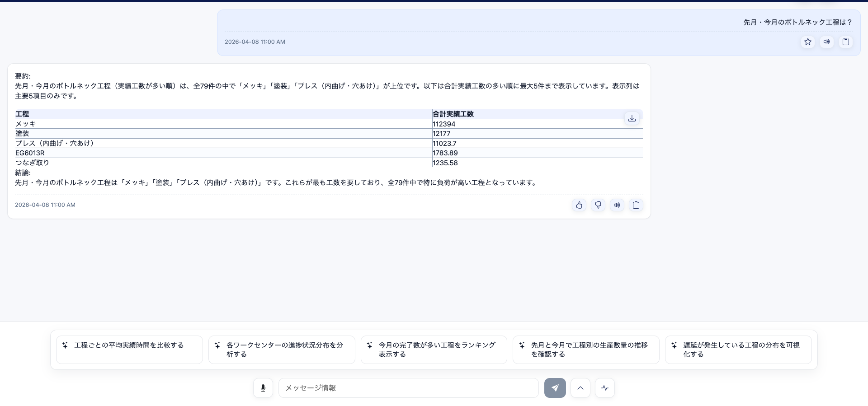Choose suggestion 先月と今月で工程別の生産数量の推移を確認する
This screenshot has height=406, width=868.
(586, 350)
